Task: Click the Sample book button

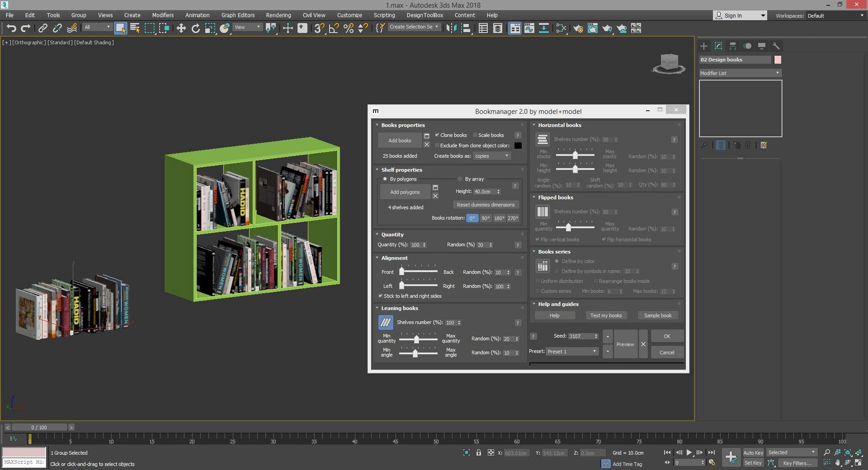Action: click(x=658, y=315)
